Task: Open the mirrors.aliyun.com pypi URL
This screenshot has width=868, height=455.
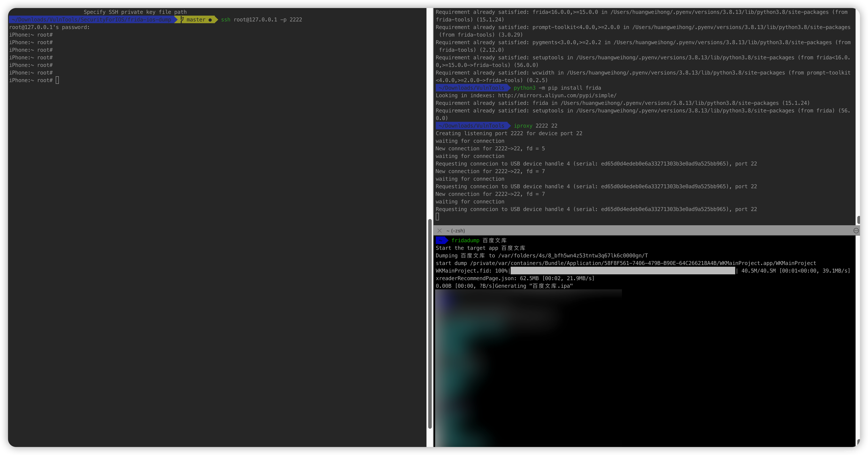Action: pyautogui.click(x=557, y=95)
